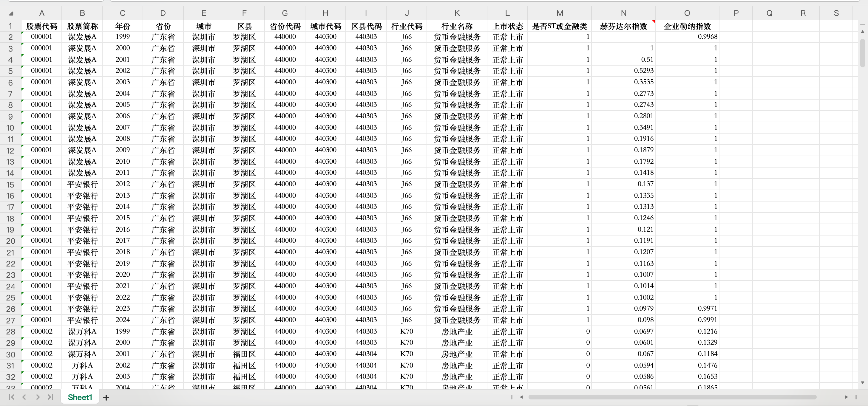Select column N header
Image resolution: width=868 pixels, height=406 pixels.
(623, 13)
